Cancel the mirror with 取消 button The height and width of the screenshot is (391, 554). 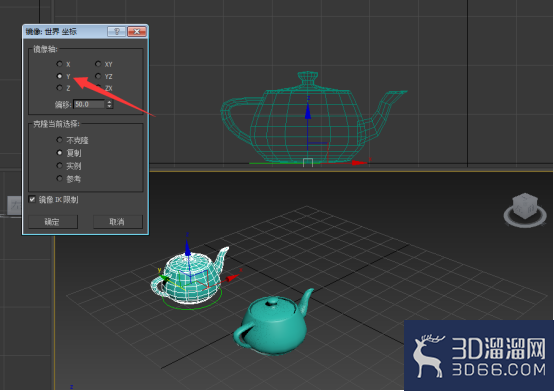(x=118, y=222)
